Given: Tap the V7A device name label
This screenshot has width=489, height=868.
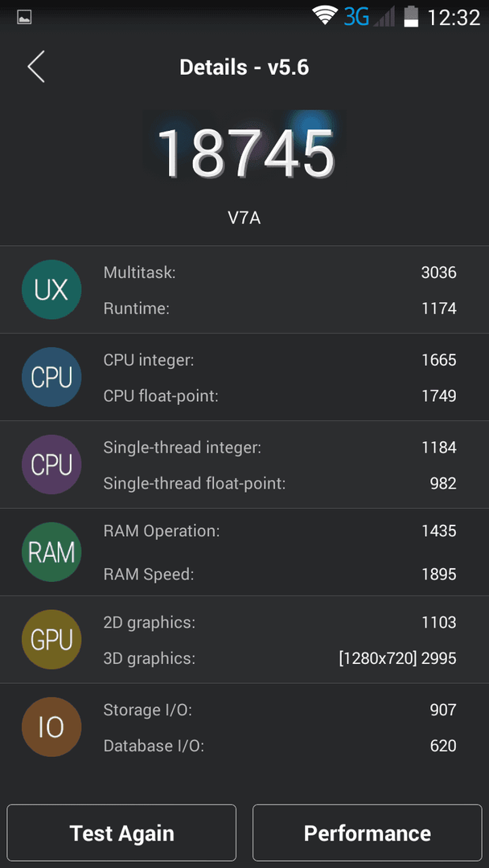Looking at the screenshot, I should [x=244, y=218].
